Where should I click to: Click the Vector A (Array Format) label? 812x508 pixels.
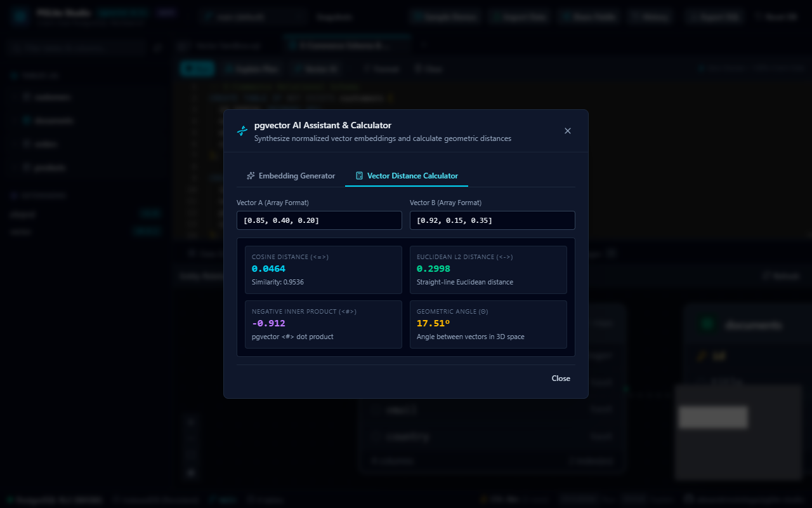click(x=273, y=203)
